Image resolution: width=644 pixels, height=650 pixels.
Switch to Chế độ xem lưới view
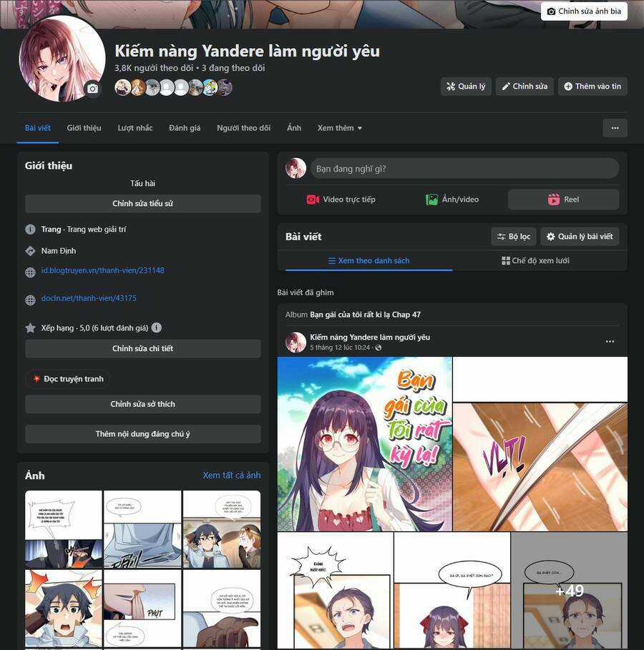tap(535, 261)
